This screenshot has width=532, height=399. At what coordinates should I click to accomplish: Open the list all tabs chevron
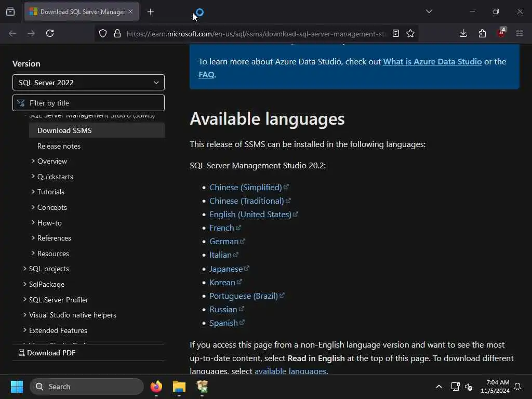(x=429, y=11)
